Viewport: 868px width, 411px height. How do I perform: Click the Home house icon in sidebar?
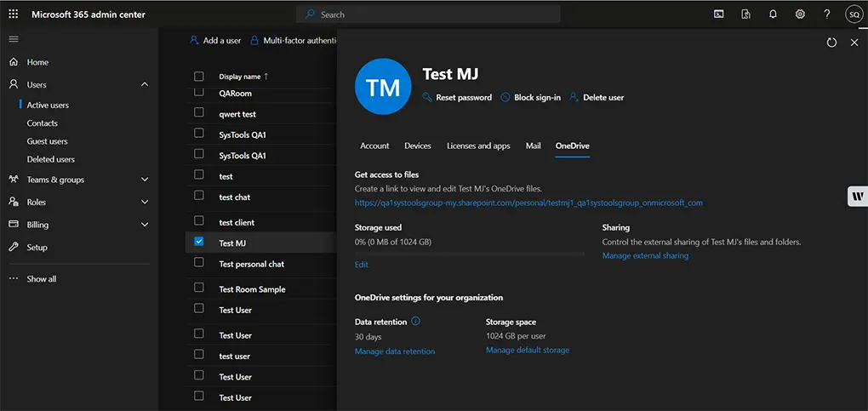(x=14, y=62)
